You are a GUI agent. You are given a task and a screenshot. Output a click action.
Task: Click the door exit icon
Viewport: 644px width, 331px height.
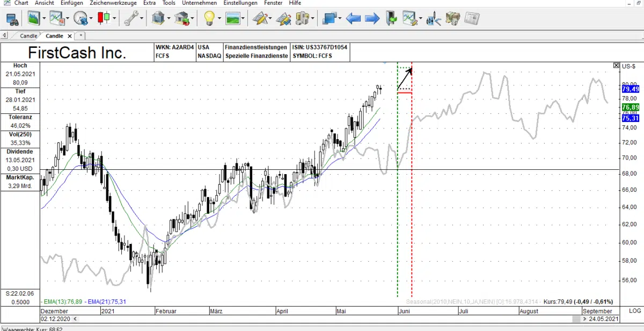coord(392,19)
